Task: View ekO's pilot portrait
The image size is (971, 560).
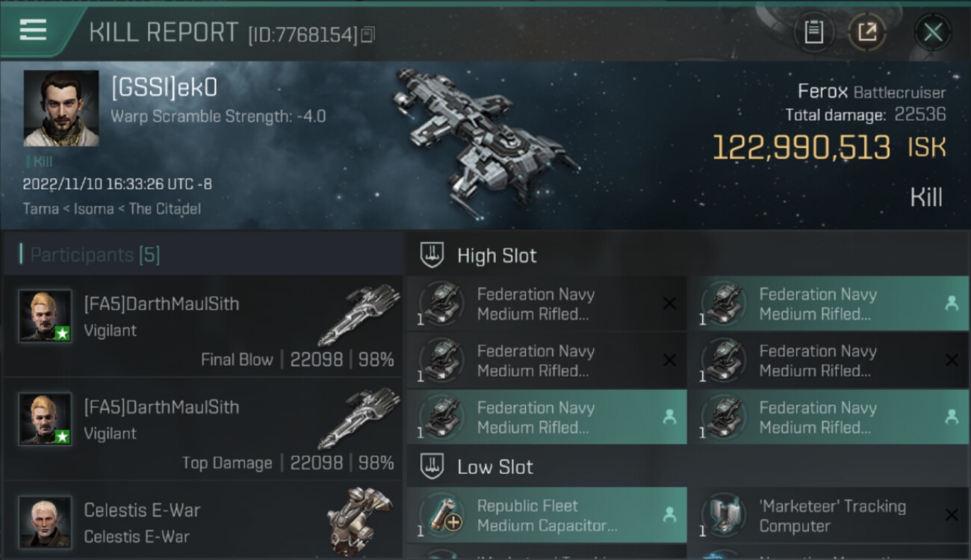Action: click(61, 108)
